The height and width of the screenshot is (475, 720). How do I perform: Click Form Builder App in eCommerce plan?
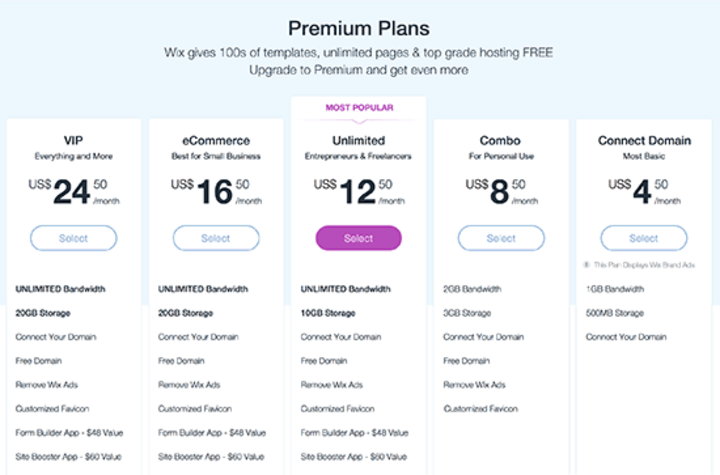212,432
